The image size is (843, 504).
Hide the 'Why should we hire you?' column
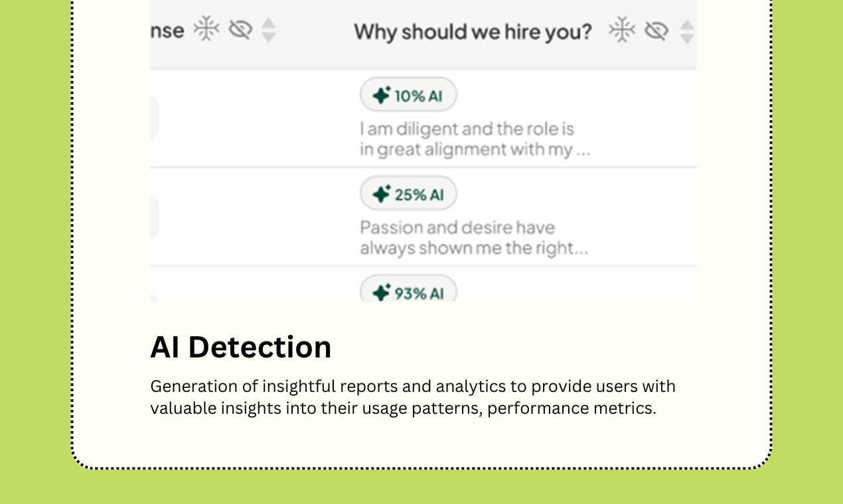[656, 31]
